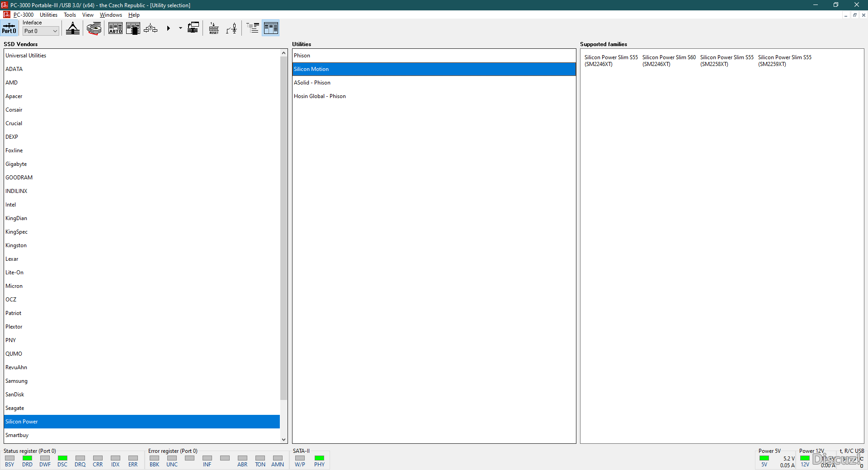Image resolution: width=868 pixels, height=470 pixels.
Task: Select Lexar vendor
Action: [x=142, y=259]
